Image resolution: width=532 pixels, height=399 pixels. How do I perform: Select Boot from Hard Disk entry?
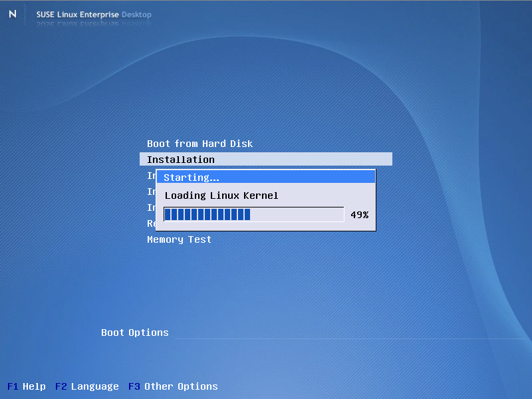[x=200, y=144]
